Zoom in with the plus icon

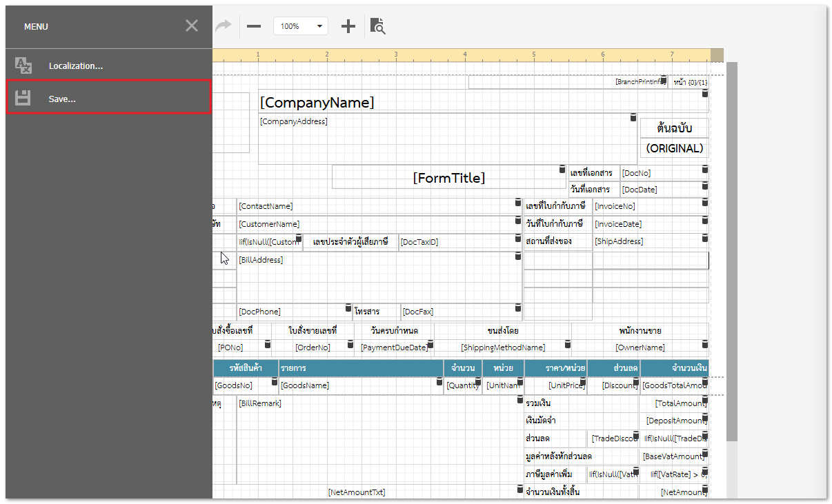pyautogui.click(x=348, y=26)
